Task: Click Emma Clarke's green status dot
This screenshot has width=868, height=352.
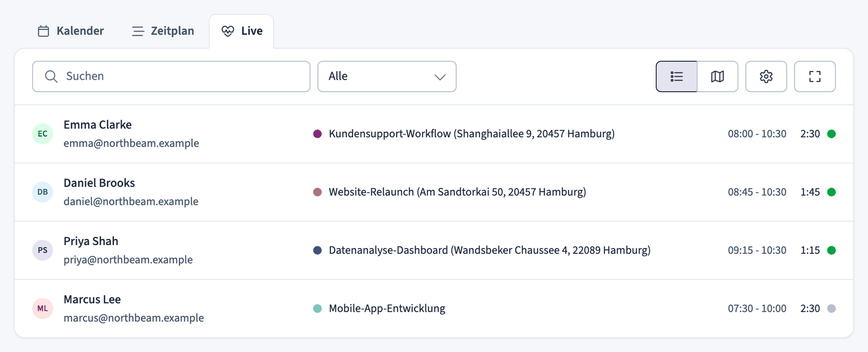Action: (x=831, y=134)
